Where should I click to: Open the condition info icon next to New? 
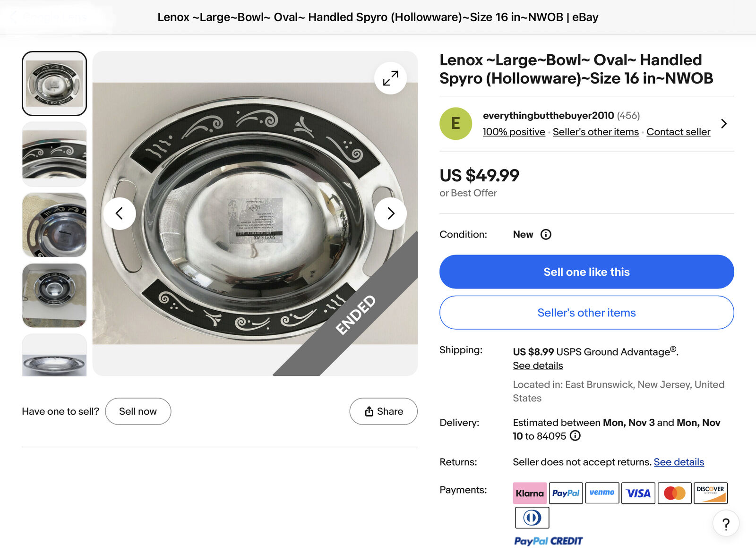coord(546,235)
